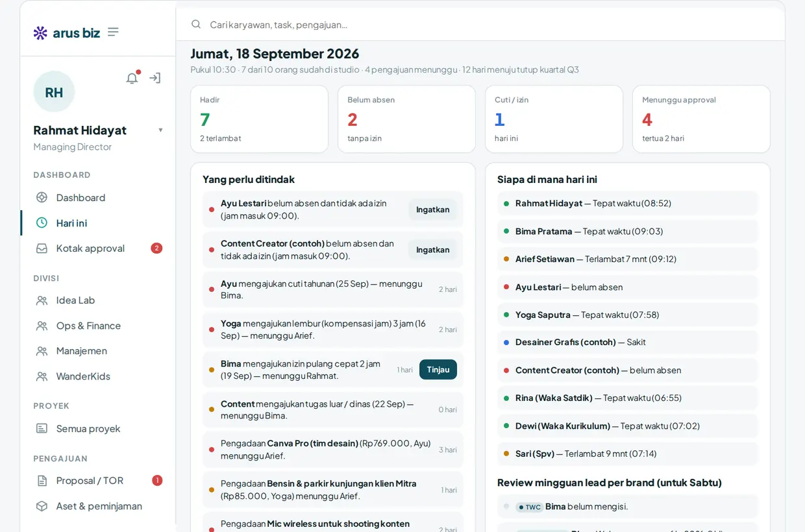Click Sari (Spv) Terlambat 9 mnt row

[x=627, y=453]
